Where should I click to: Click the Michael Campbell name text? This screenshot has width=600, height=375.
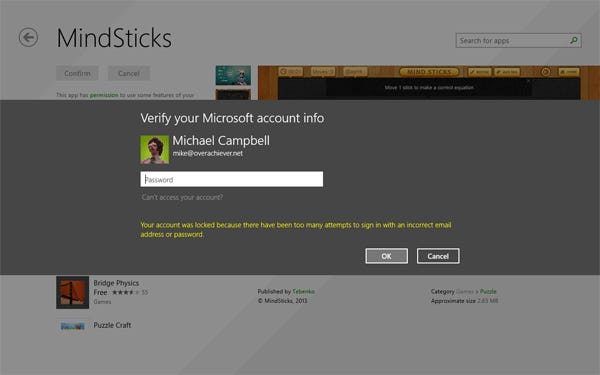(221, 140)
